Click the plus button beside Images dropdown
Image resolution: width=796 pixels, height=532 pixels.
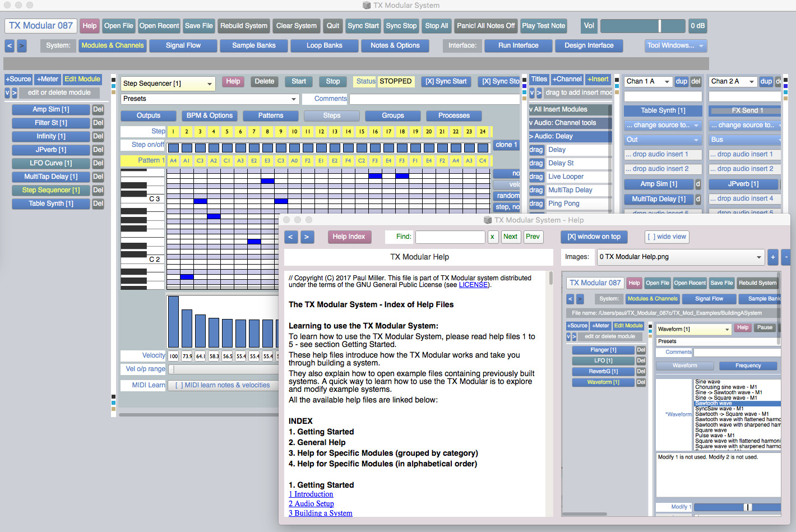772,257
